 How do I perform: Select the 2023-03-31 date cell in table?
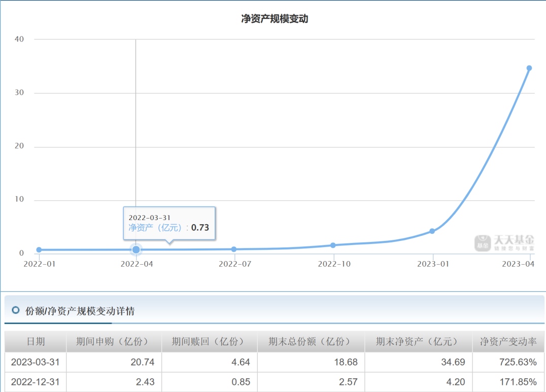[36, 362]
